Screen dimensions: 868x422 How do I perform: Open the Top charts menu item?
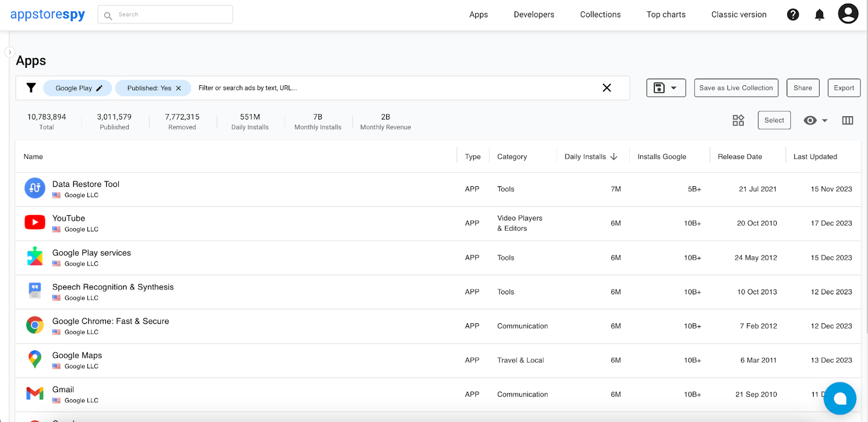coord(666,15)
